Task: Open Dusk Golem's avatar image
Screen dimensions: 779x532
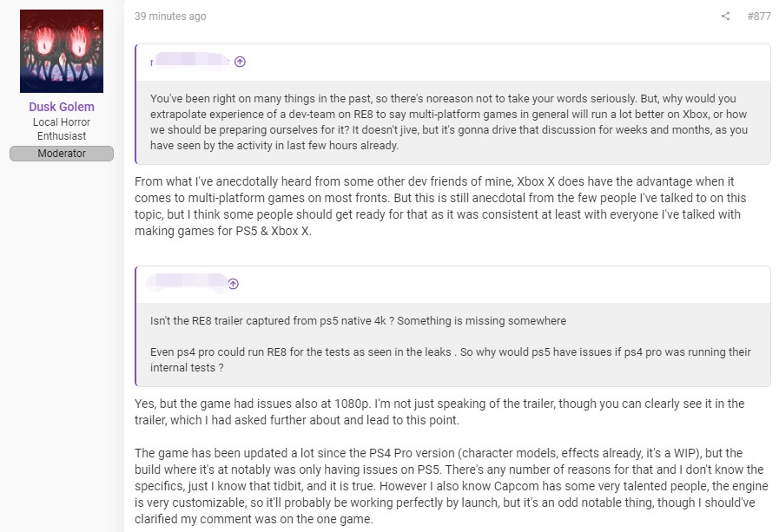Action: pos(62,51)
